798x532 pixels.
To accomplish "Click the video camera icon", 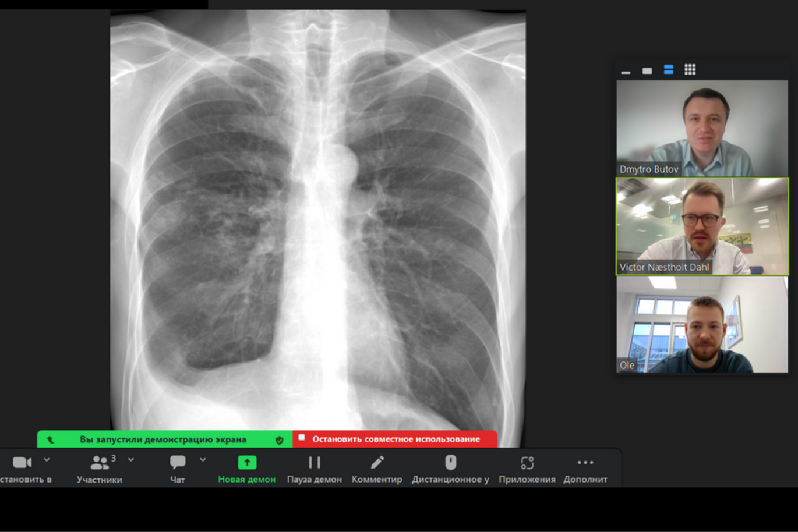I will 23,462.
